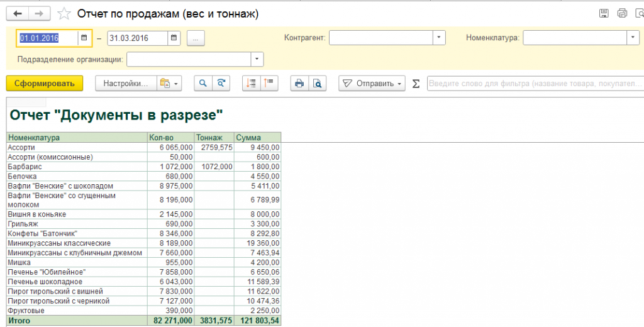Select the Мишка row name
The image size is (644, 327).
point(19,262)
